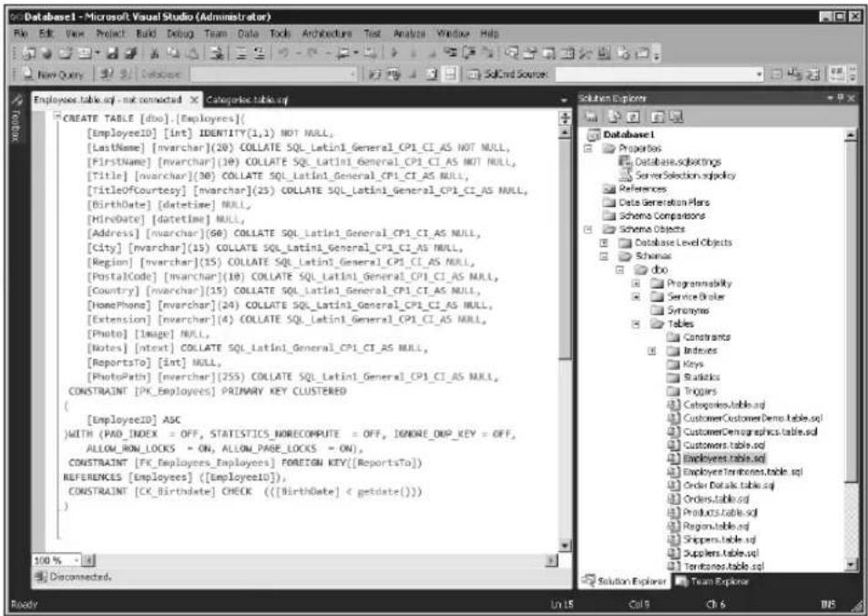The image size is (868, 616).
Task: Click the editor scroll down arrow
Action: click(565, 546)
